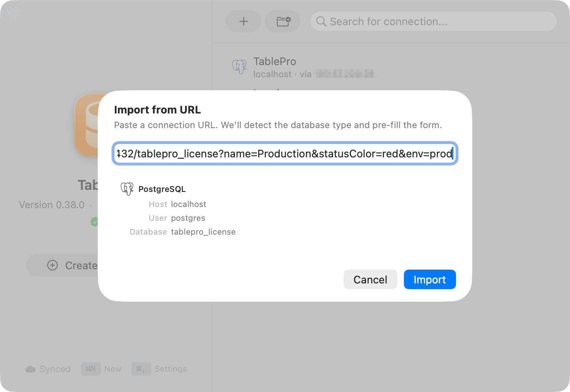The width and height of the screenshot is (570, 392).
Task: Click the Settings shortcut label
Action: click(171, 369)
